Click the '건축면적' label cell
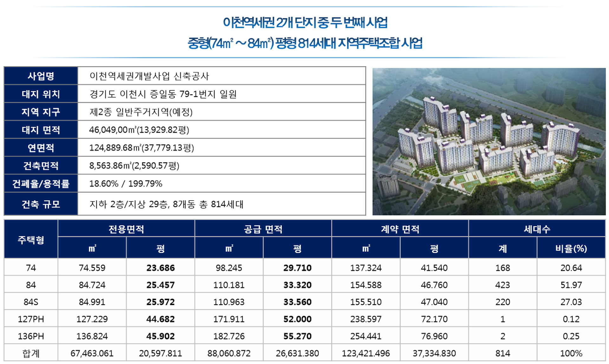Image resolution: width=609 pixels, height=364 pixels. pyautogui.click(x=41, y=166)
